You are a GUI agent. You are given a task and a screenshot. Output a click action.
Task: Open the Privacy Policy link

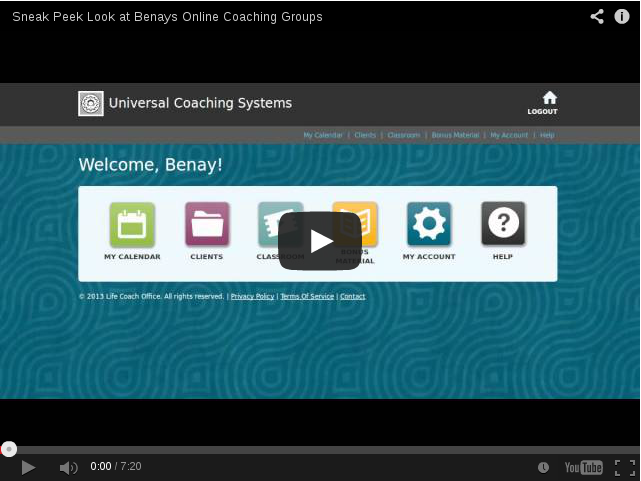[252, 296]
